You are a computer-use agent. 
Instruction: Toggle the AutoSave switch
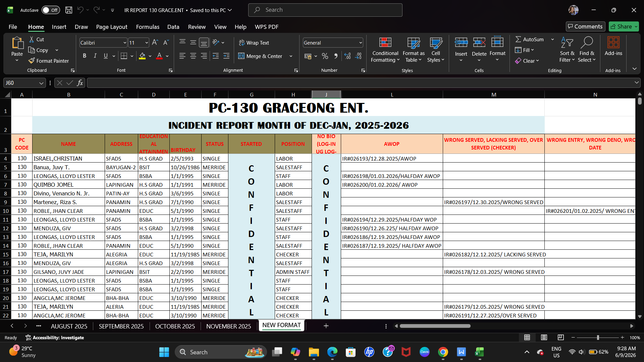(50, 10)
